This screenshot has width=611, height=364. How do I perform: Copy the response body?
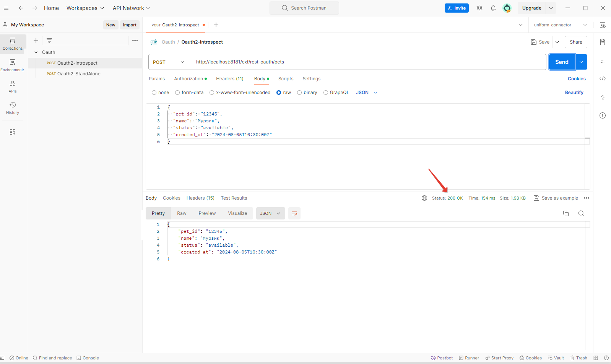click(x=566, y=213)
